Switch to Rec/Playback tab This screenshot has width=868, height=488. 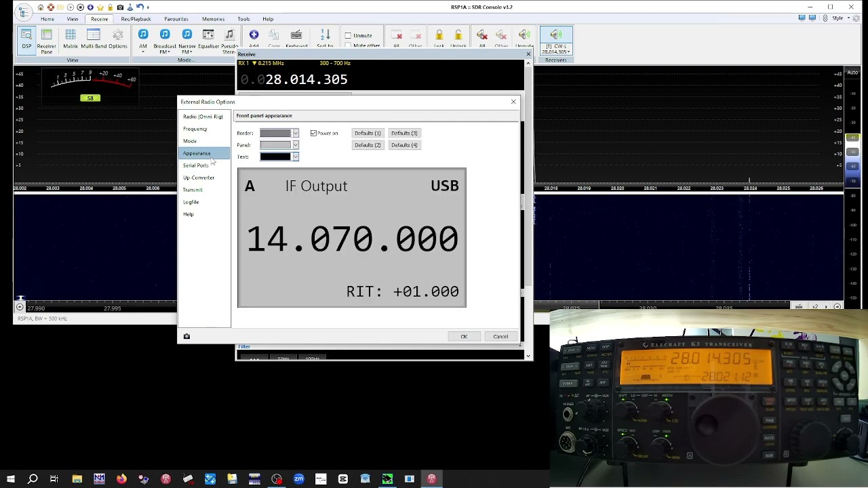click(136, 19)
